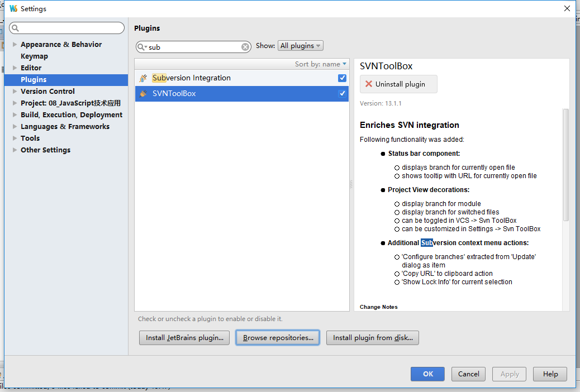Click the SVNToolBox plugin icon
Image resolution: width=580 pixels, height=392 pixels.
click(x=142, y=93)
